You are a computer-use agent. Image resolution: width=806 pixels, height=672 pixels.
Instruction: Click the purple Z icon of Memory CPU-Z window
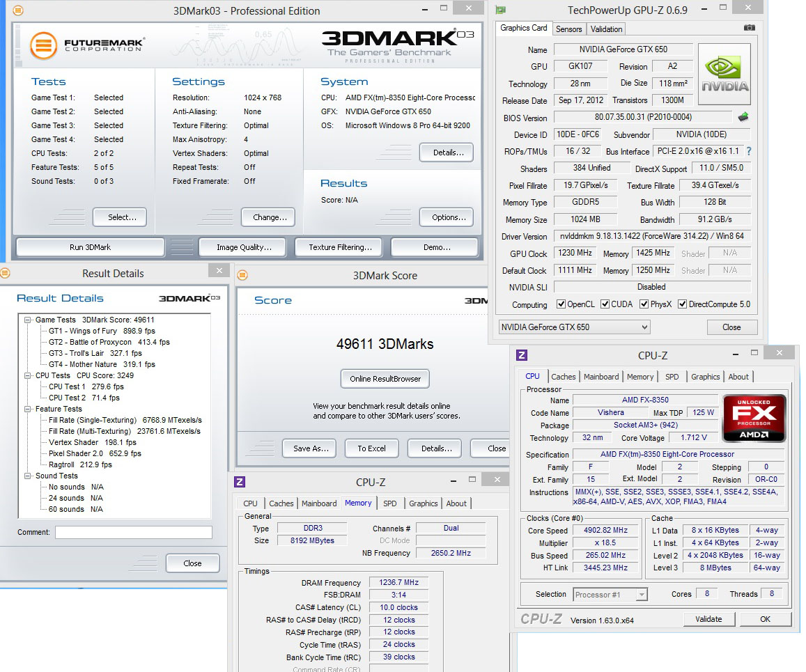240,482
